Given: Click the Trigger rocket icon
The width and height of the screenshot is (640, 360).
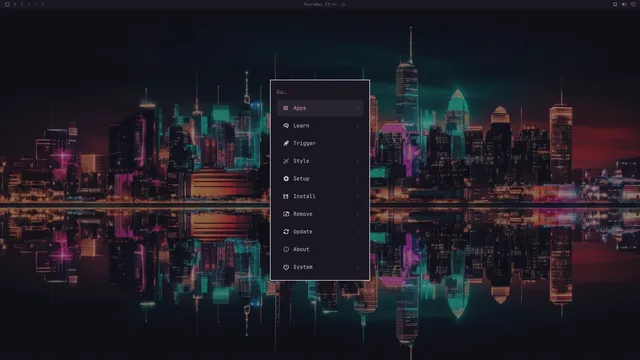Looking at the screenshot, I should [x=286, y=143].
